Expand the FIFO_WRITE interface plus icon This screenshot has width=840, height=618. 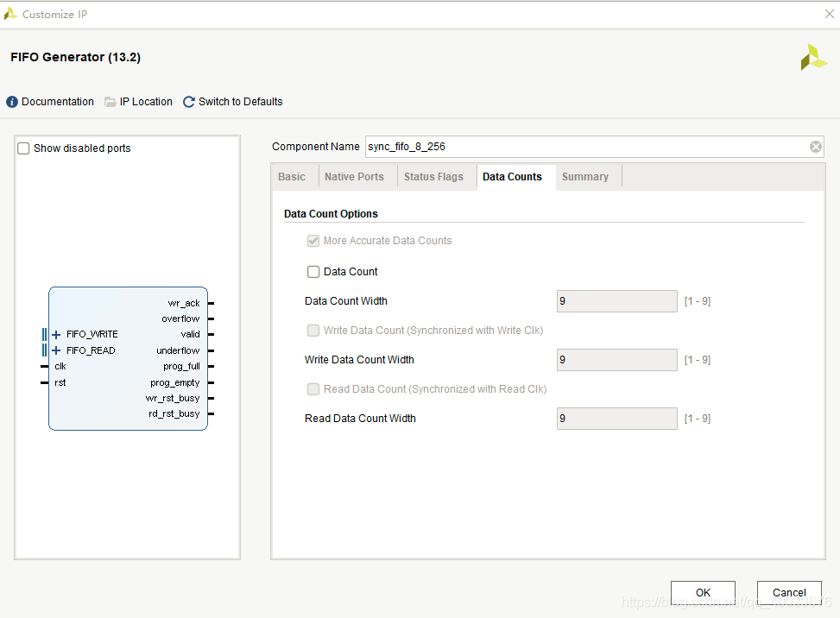[x=56, y=335]
